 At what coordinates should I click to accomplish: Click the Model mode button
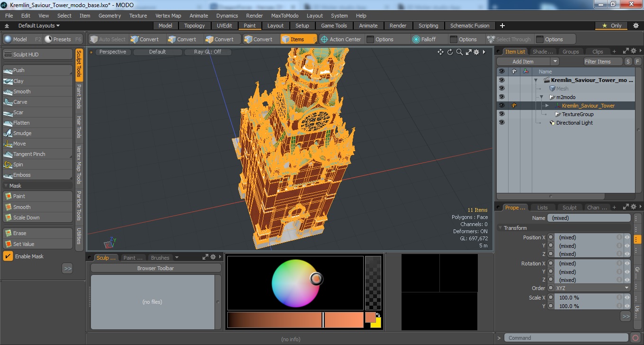coord(22,39)
